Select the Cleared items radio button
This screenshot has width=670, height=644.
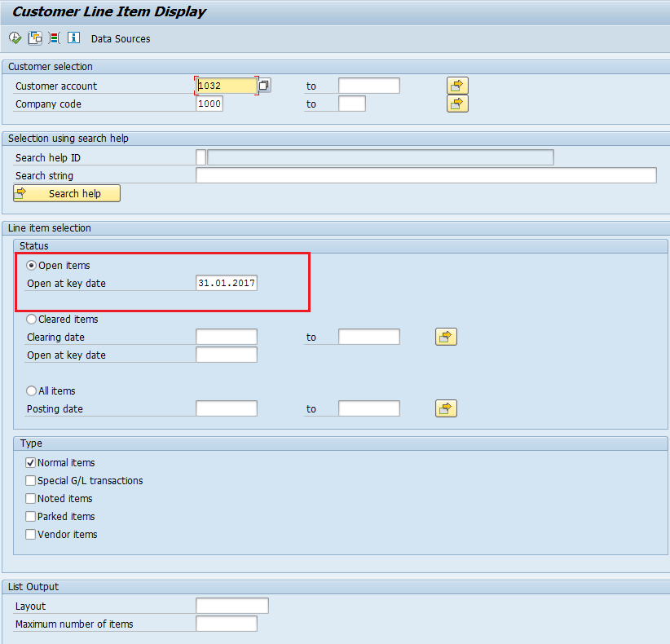pyautogui.click(x=31, y=320)
